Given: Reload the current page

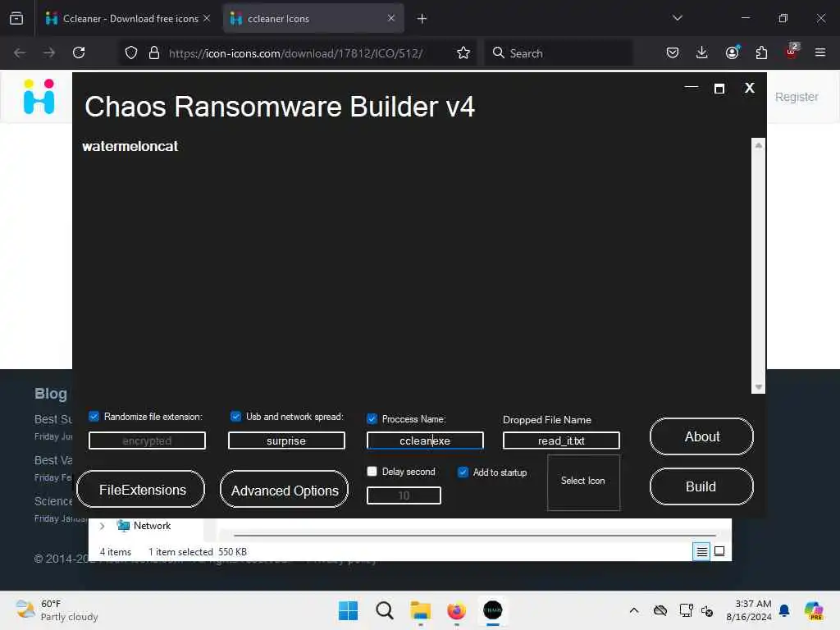Looking at the screenshot, I should pos(79,52).
